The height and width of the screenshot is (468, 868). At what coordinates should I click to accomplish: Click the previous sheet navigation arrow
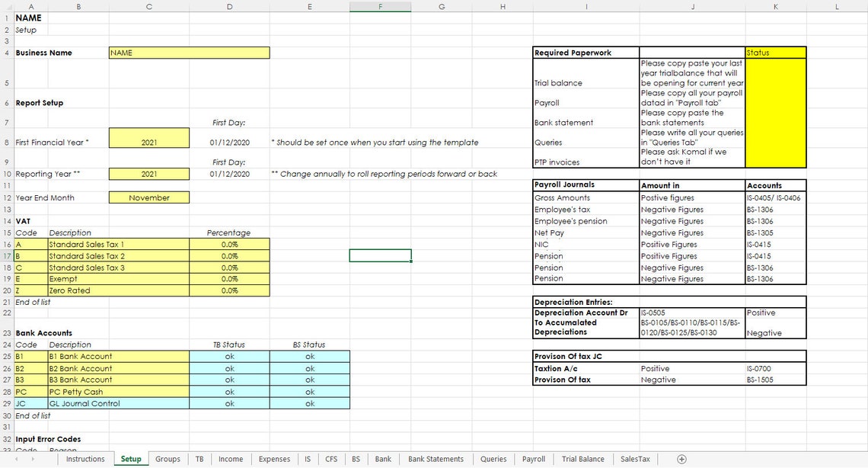click(15, 459)
